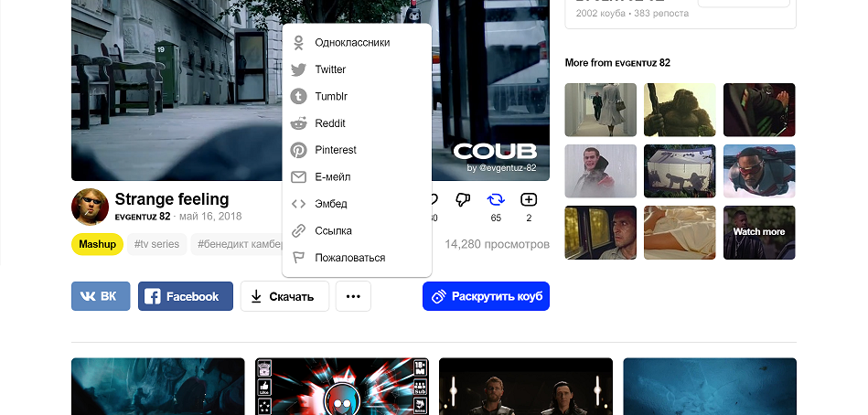Click the Strange feeling title
Image resolution: width=868 pixels, height=415 pixels.
[x=172, y=198]
